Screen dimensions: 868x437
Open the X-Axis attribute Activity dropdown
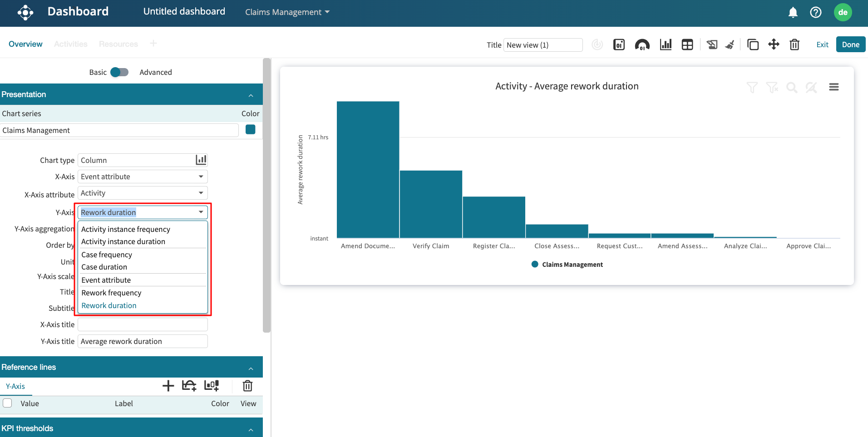pos(143,193)
